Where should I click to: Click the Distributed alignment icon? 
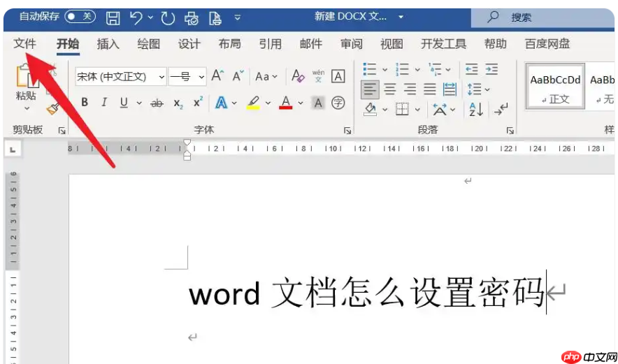450,90
